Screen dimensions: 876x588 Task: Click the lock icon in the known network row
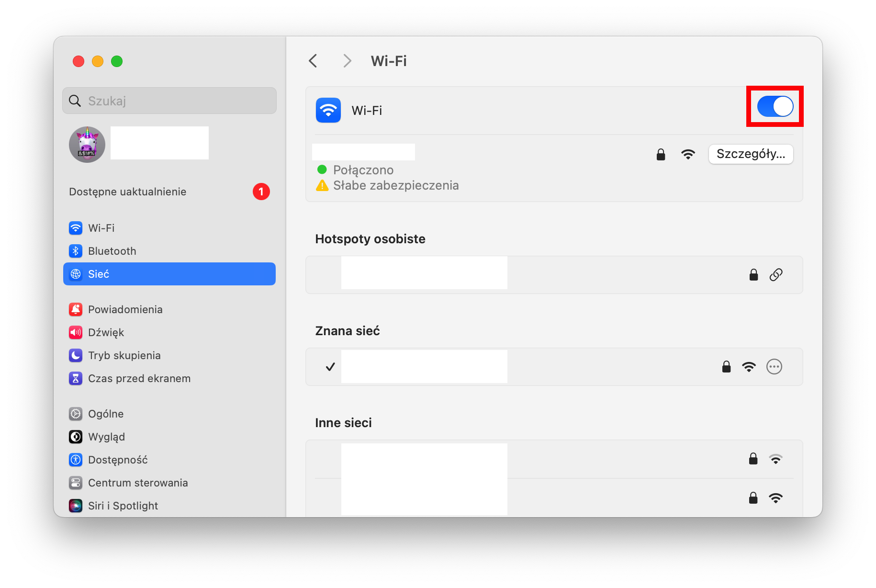[x=726, y=366]
